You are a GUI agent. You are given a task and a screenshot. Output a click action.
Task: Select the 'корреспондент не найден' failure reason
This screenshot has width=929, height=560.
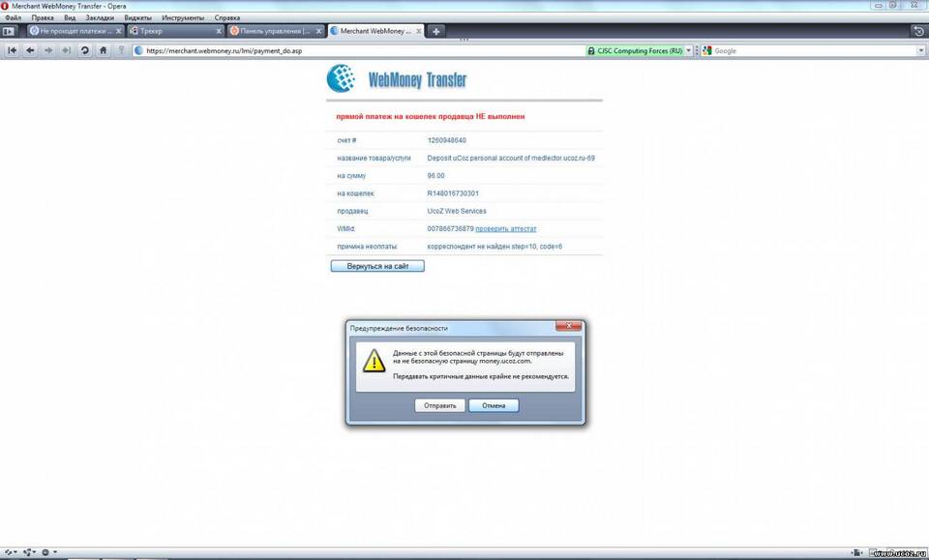tap(494, 247)
